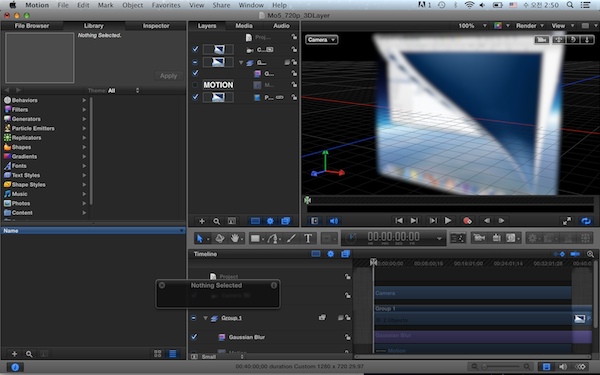This screenshot has width=600, height=375.
Task: Switch Library to list view
Action: tap(173, 354)
